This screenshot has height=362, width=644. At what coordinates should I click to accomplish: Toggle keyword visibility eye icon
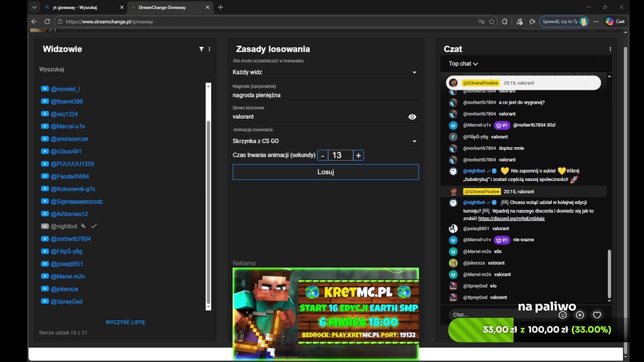pyautogui.click(x=413, y=117)
